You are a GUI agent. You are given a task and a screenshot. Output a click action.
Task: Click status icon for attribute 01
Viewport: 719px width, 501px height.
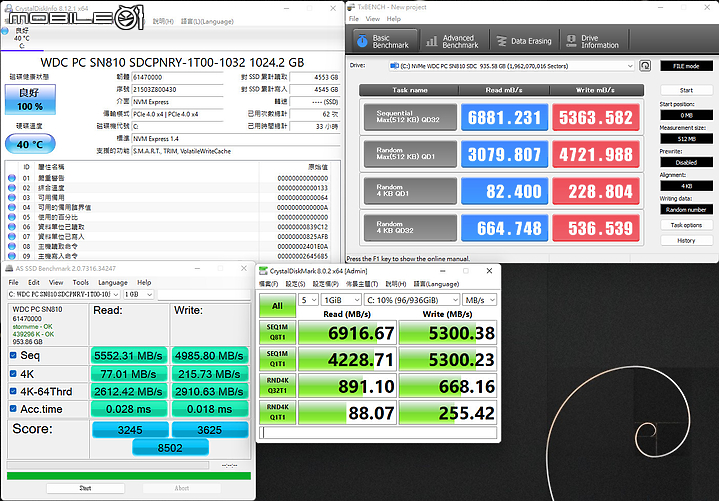pyautogui.click(x=12, y=178)
